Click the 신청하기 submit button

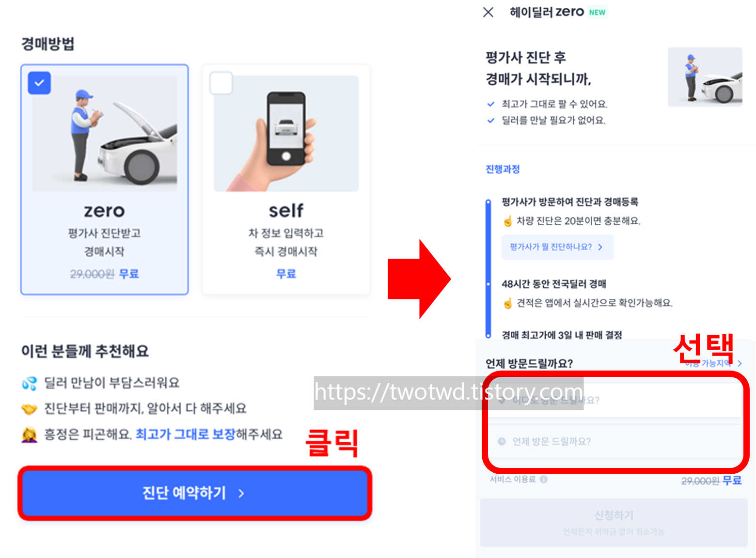click(614, 522)
